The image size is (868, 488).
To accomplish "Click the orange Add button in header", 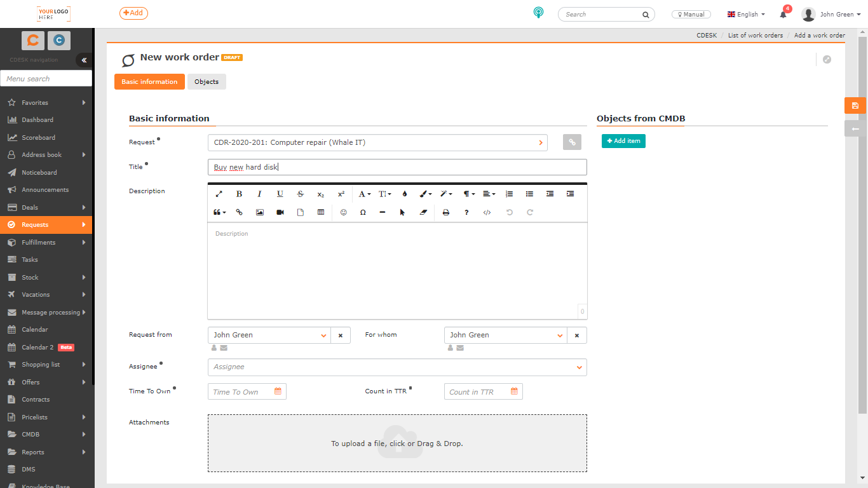I will coord(133,13).
